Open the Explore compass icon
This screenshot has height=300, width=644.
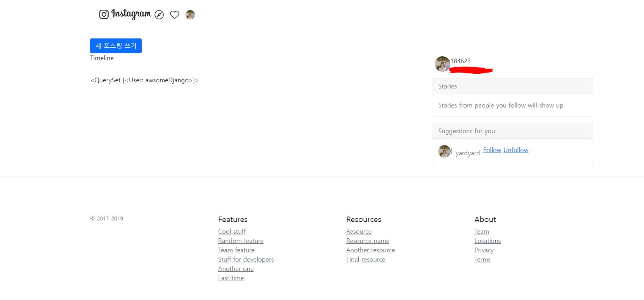point(159,15)
